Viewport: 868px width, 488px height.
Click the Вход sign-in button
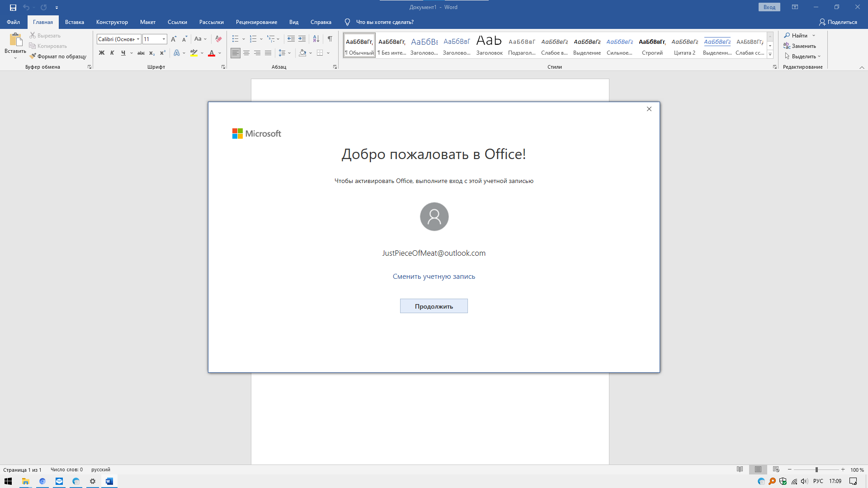click(769, 7)
